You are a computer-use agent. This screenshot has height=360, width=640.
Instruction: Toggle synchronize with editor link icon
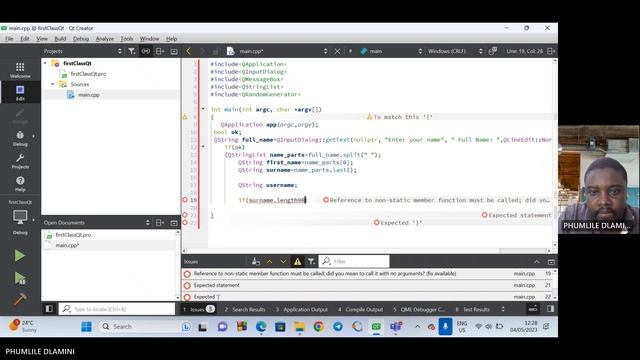coord(146,51)
